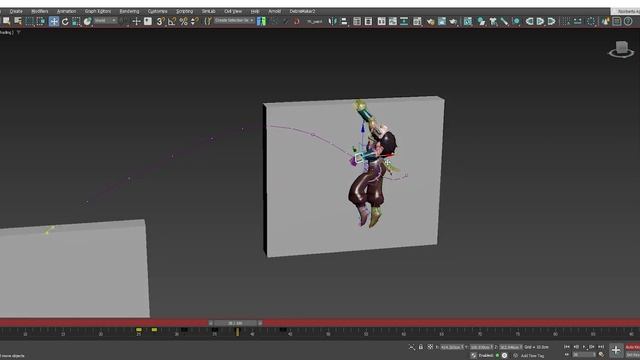This screenshot has height=360, width=640.
Task: Activate the Select and Rotate tool
Action: point(65,21)
